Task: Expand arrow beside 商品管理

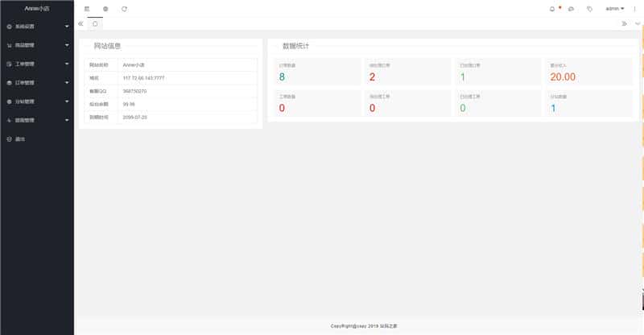Action: point(67,45)
